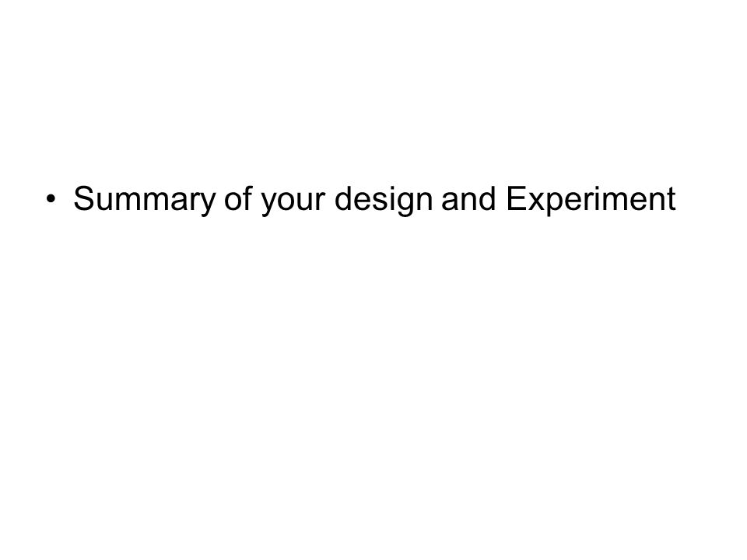
Task: Click the space between "Summary" and "of"
Action: pyautogui.click(x=220, y=199)
